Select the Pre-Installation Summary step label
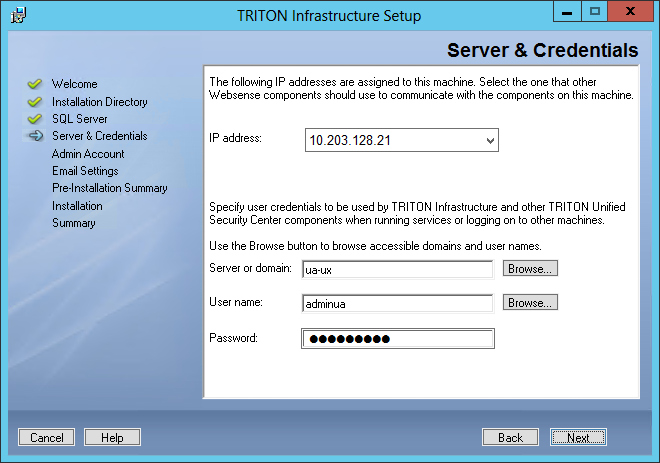This screenshot has width=660, height=463. pos(109,188)
